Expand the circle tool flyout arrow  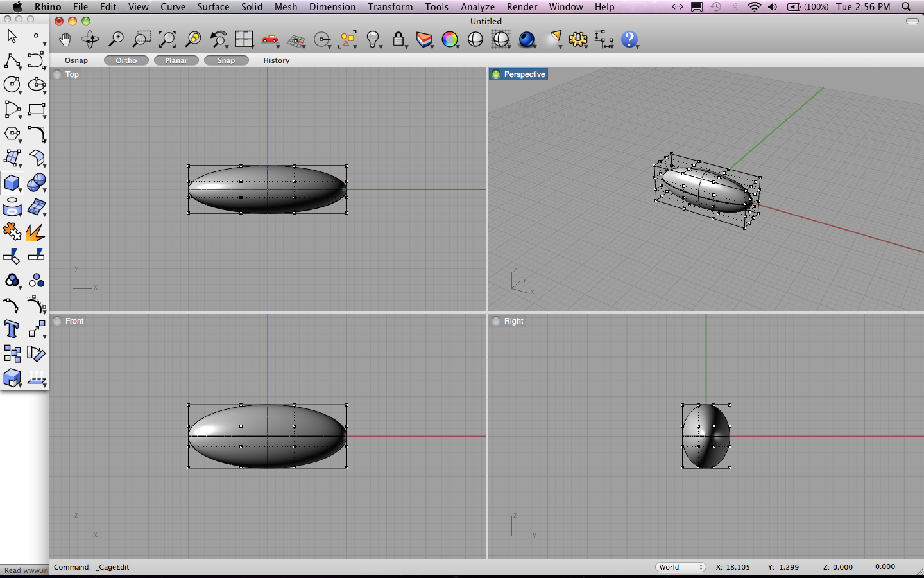(x=19, y=92)
